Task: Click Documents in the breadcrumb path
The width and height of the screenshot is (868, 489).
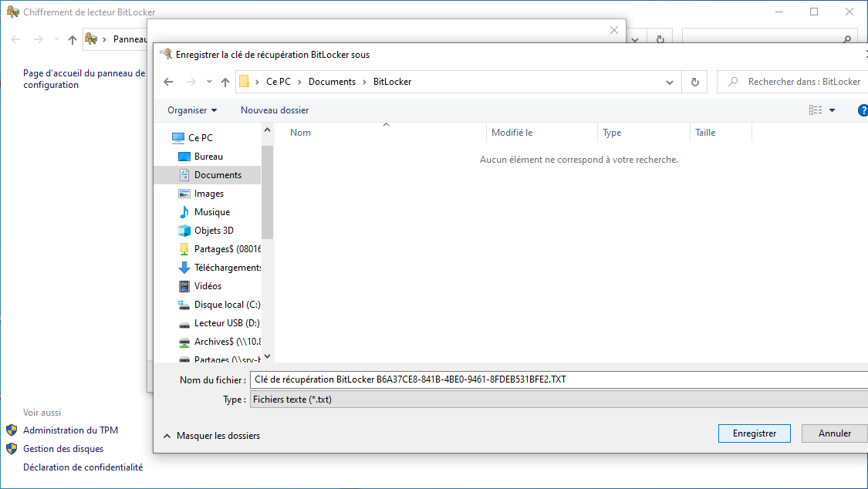Action: (332, 82)
